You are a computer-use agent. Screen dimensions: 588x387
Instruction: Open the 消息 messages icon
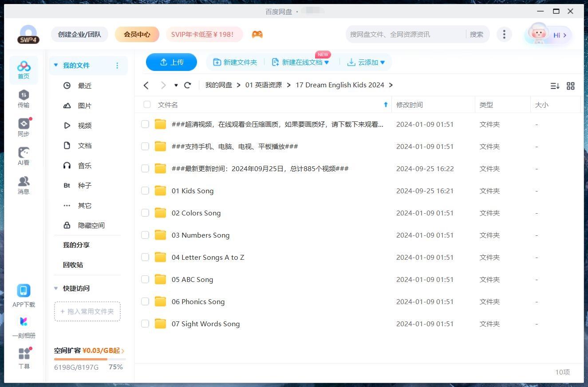pos(24,185)
